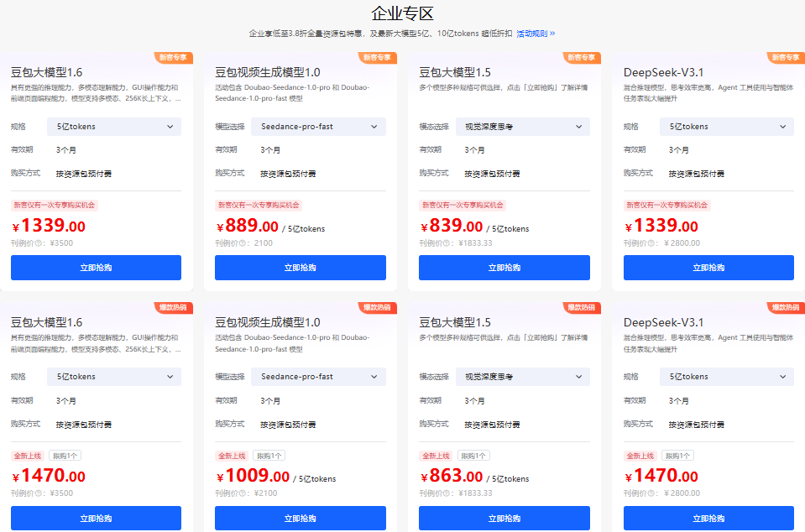
Task: Click 刊例价 ¥1833.33 text under ¥839 price
Action: click(455, 243)
